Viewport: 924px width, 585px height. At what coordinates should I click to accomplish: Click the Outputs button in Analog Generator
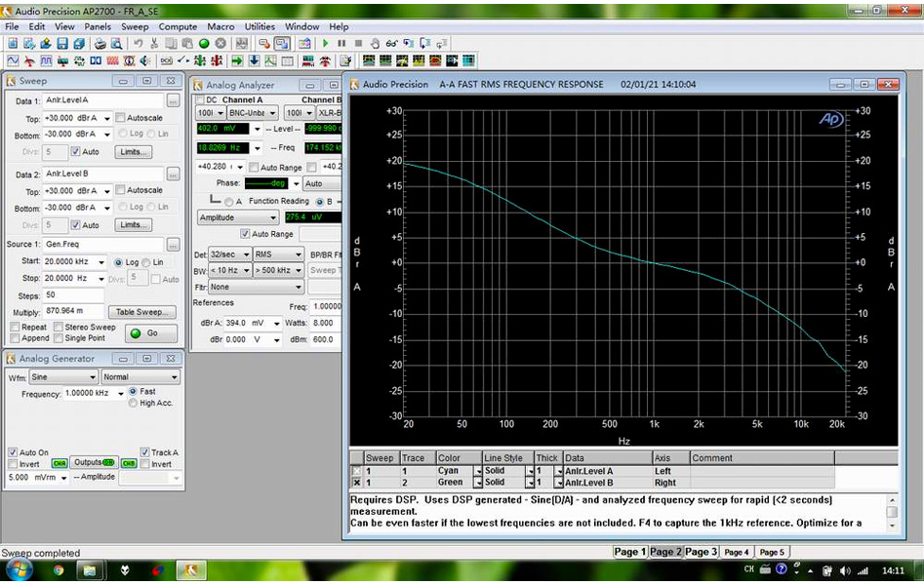(x=95, y=463)
